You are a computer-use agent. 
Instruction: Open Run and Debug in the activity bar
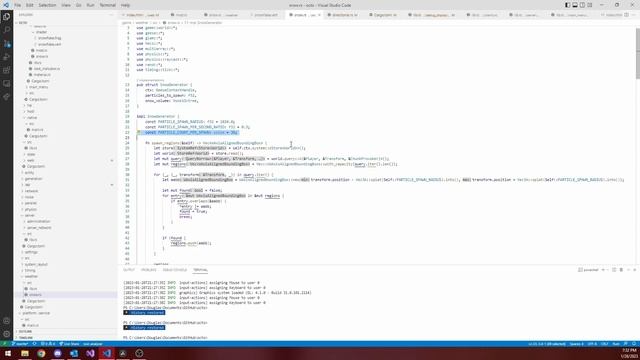click(x=7, y=57)
